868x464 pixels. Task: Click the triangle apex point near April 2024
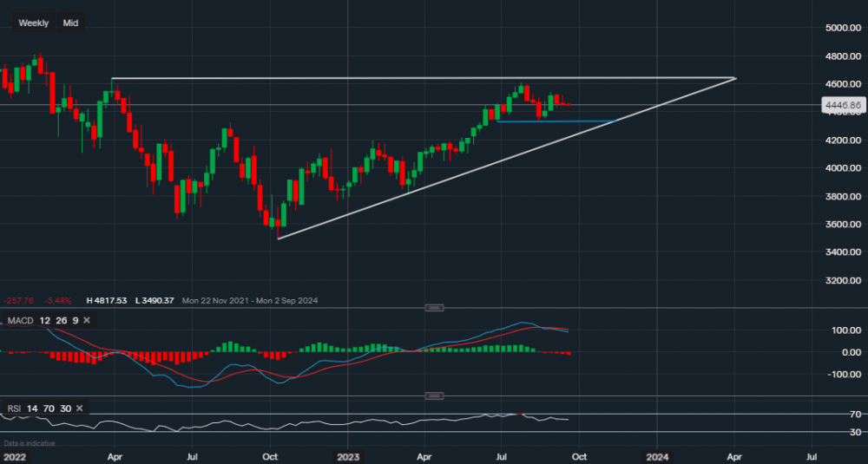click(x=735, y=79)
